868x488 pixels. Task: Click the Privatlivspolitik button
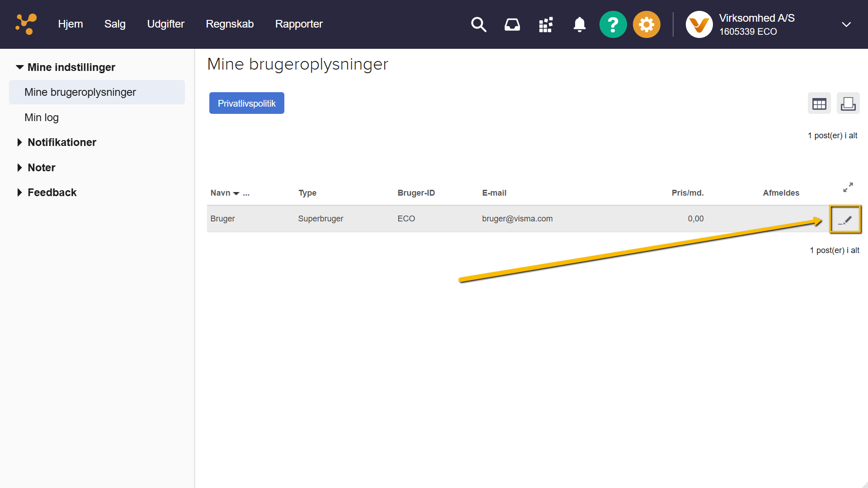[x=246, y=103]
